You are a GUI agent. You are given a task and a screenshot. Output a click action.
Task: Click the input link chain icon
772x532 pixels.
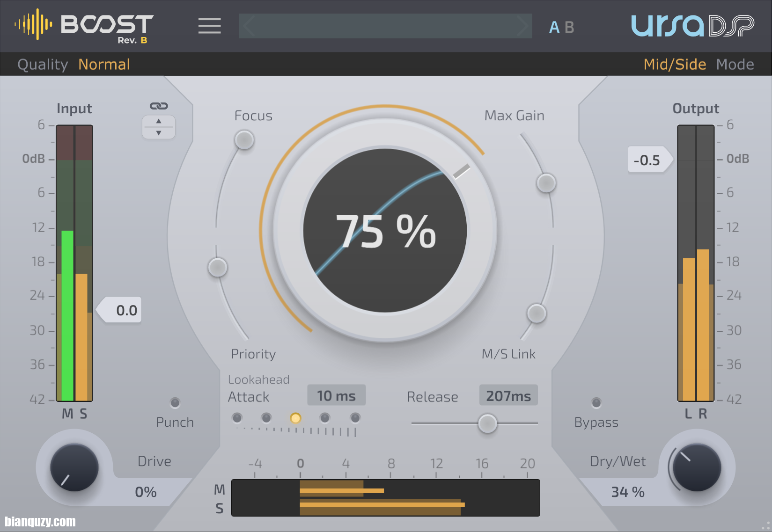pos(159,106)
